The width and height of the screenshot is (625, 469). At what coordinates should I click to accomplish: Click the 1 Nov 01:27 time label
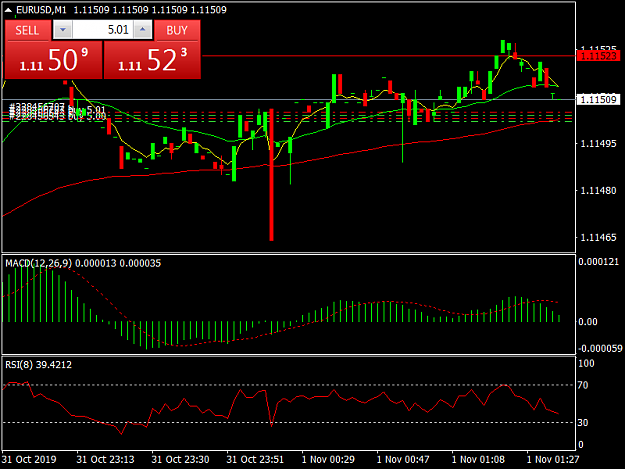point(553,459)
